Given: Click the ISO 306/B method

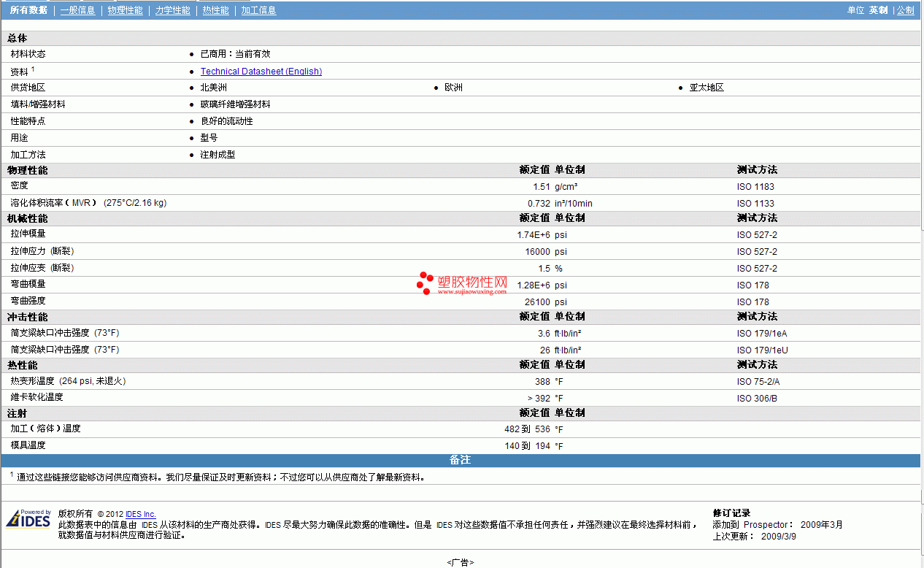Looking at the screenshot, I should coord(757,399).
